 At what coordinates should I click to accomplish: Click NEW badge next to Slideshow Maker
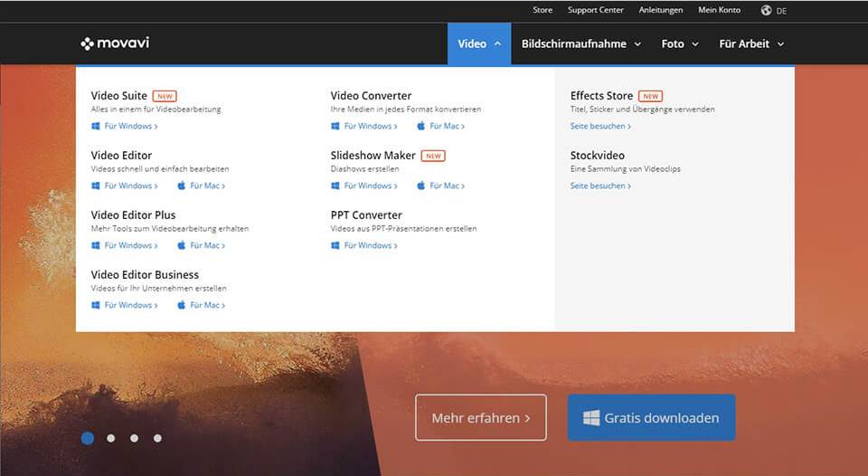point(433,156)
